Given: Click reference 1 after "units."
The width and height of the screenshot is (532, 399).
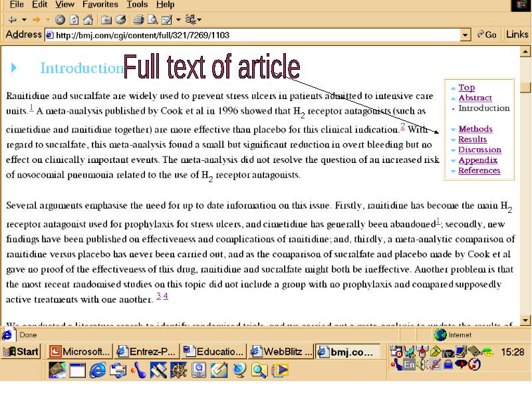Looking at the screenshot, I should click(31, 108).
